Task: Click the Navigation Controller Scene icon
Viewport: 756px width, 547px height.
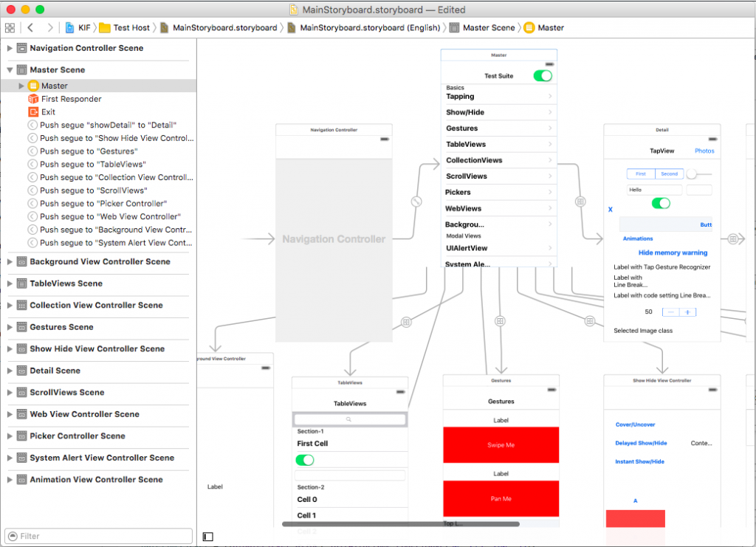Action: click(x=21, y=48)
